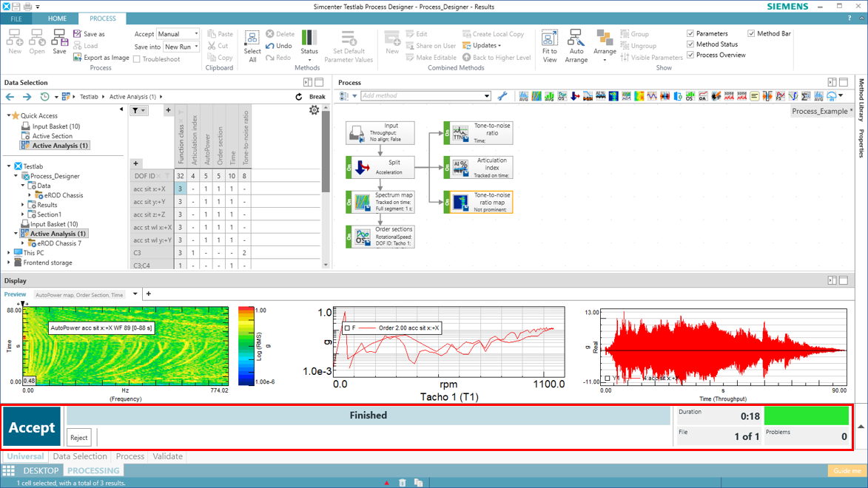
Task: Click the Reject button
Action: click(x=79, y=438)
